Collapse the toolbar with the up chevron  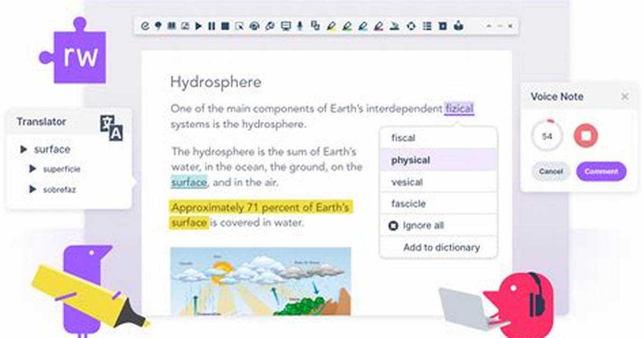489,26
